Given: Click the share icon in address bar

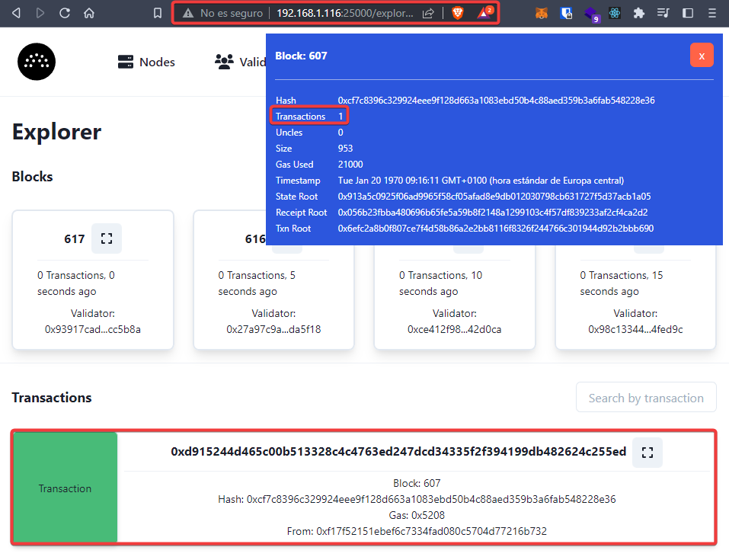Looking at the screenshot, I should [429, 13].
